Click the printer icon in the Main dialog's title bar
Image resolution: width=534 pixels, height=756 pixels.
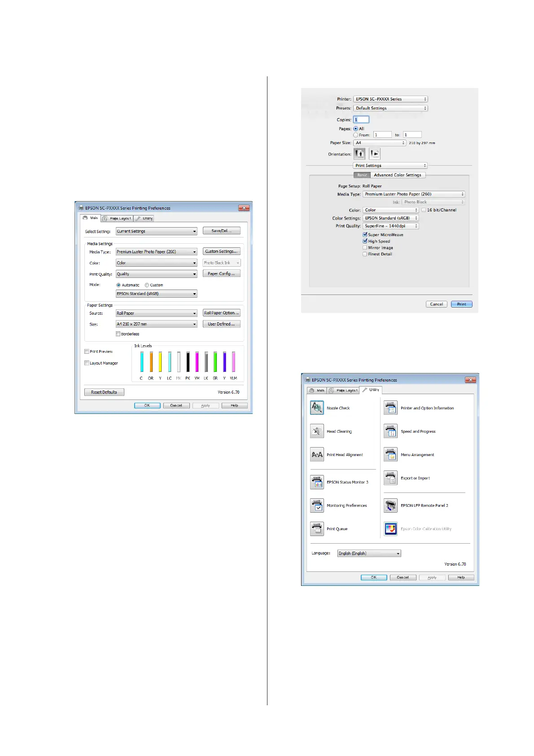[x=81, y=208]
